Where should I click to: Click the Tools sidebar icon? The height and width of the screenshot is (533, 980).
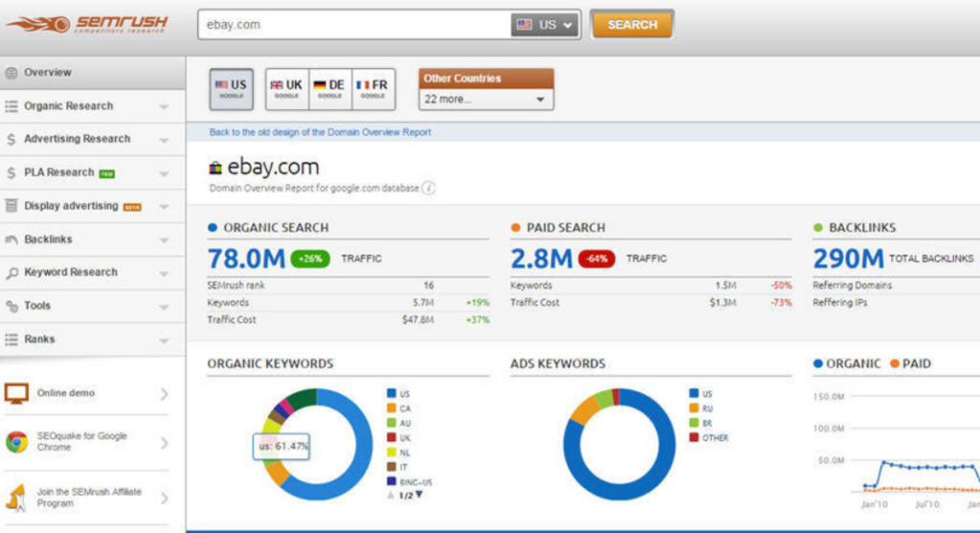(11, 306)
